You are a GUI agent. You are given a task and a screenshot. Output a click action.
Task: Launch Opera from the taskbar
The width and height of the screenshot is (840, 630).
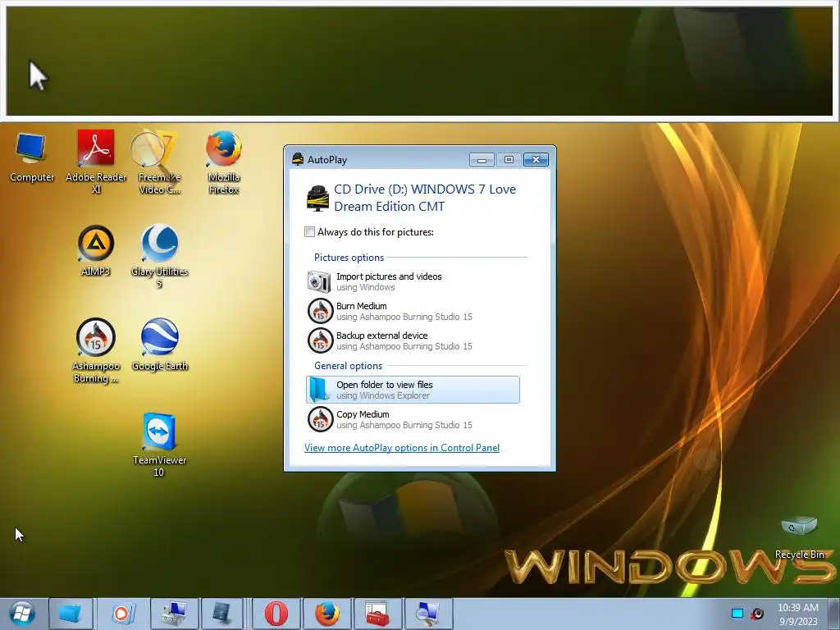click(276, 614)
